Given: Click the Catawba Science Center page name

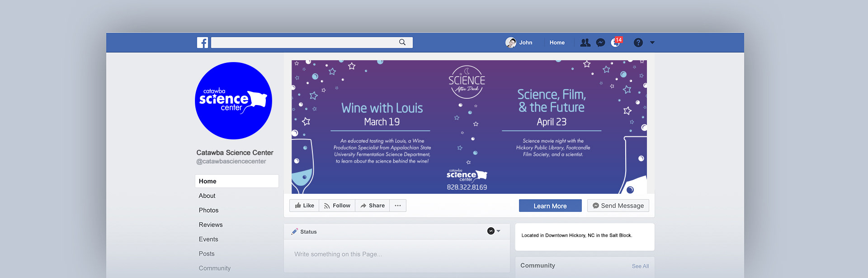Looking at the screenshot, I should click(235, 153).
